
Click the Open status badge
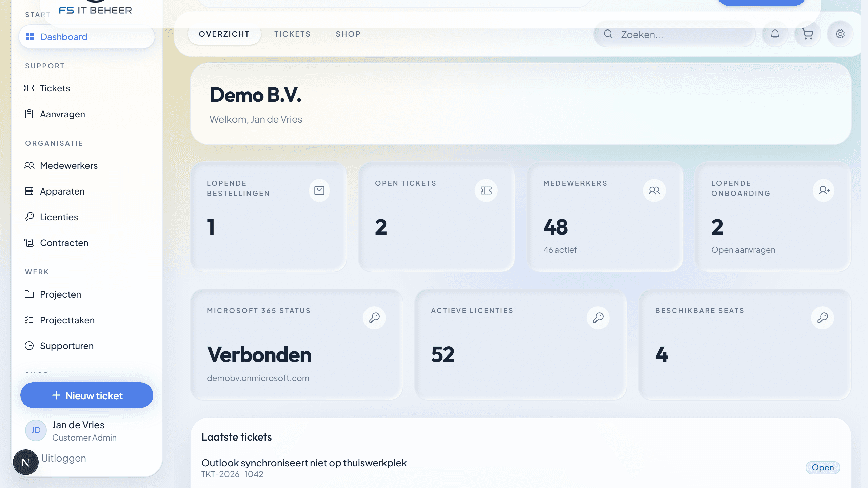tap(823, 468)
